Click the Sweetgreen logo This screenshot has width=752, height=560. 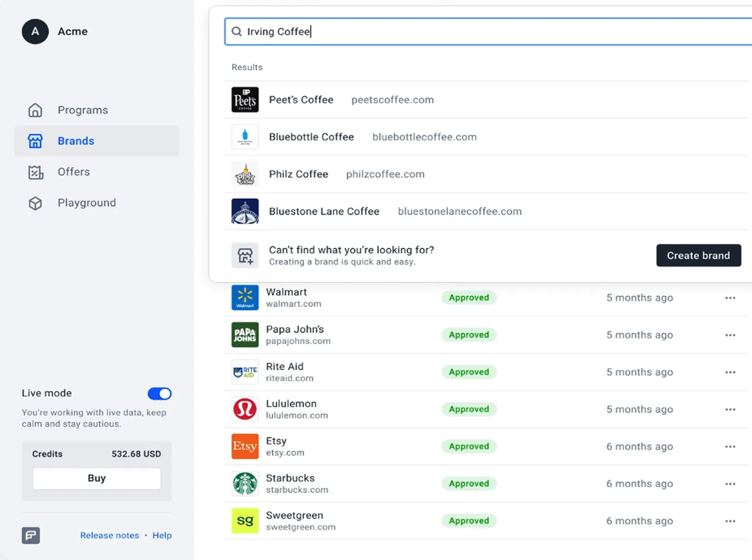coord(245,521)
